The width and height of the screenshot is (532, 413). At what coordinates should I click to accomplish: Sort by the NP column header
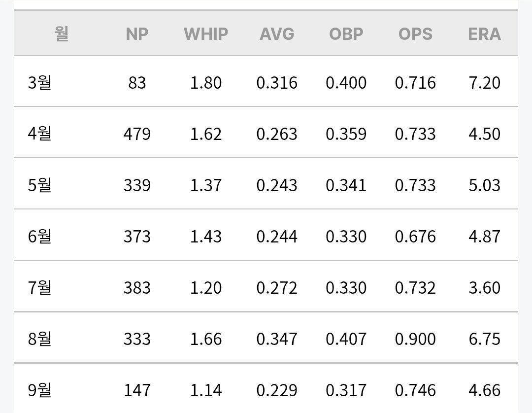tap(137, 34)
